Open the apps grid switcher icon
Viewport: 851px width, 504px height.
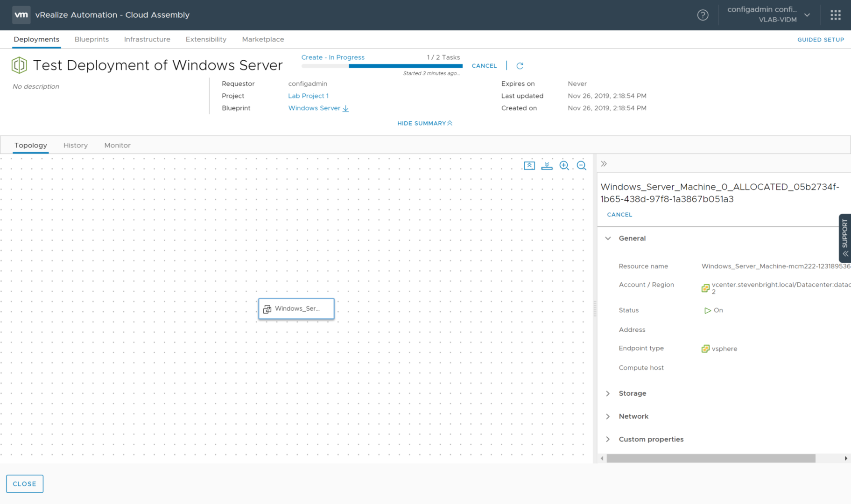[x=835, y=15]
